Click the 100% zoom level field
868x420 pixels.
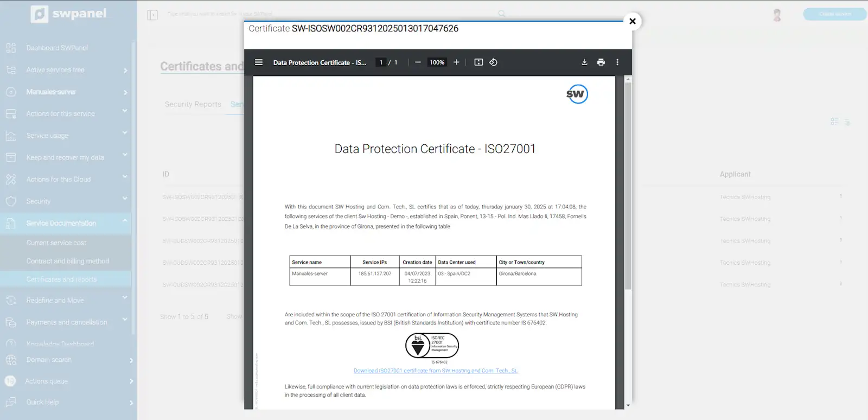437,62
